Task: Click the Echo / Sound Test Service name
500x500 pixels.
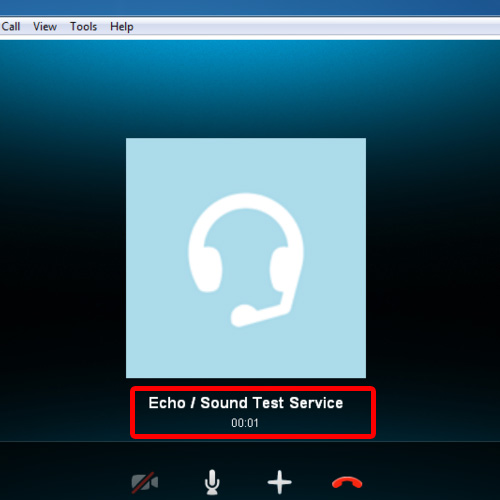Action: [x=246, y=403]
